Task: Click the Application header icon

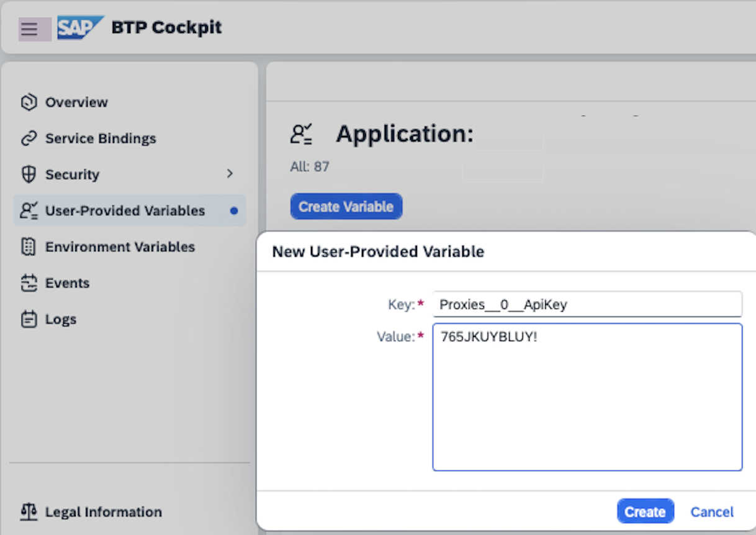Action: tap(302, 134)
